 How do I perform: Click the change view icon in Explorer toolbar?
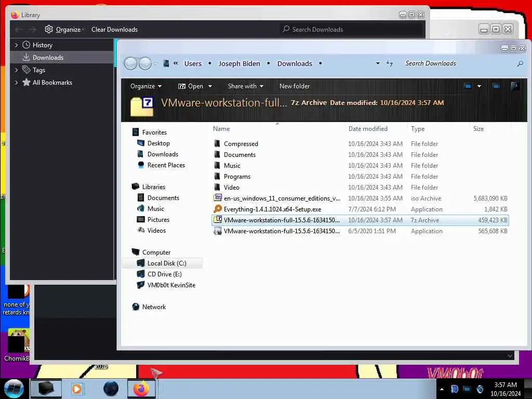coord(468,86)
